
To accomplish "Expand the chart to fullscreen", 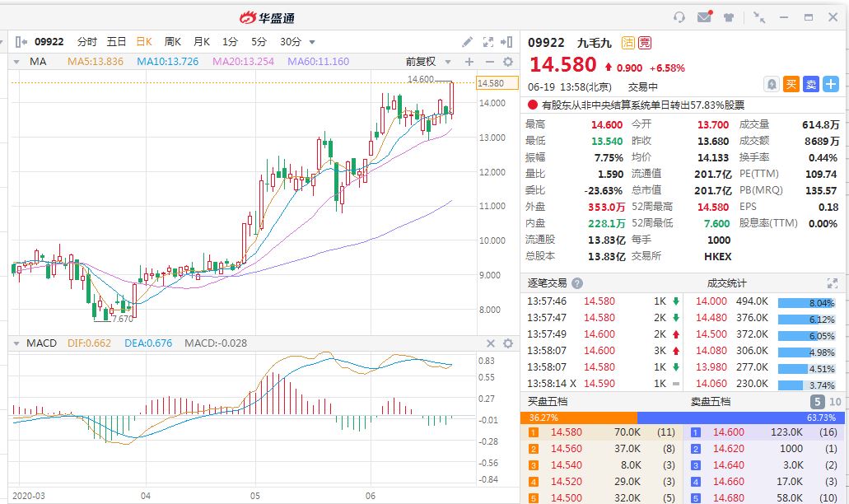I will click(487, 42).
